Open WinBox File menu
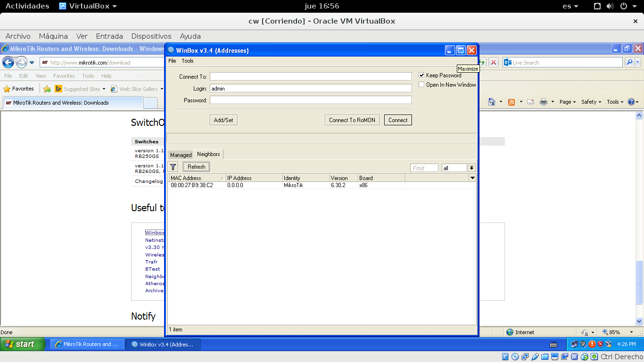The image size is (644, 362). tap(172, 61)
